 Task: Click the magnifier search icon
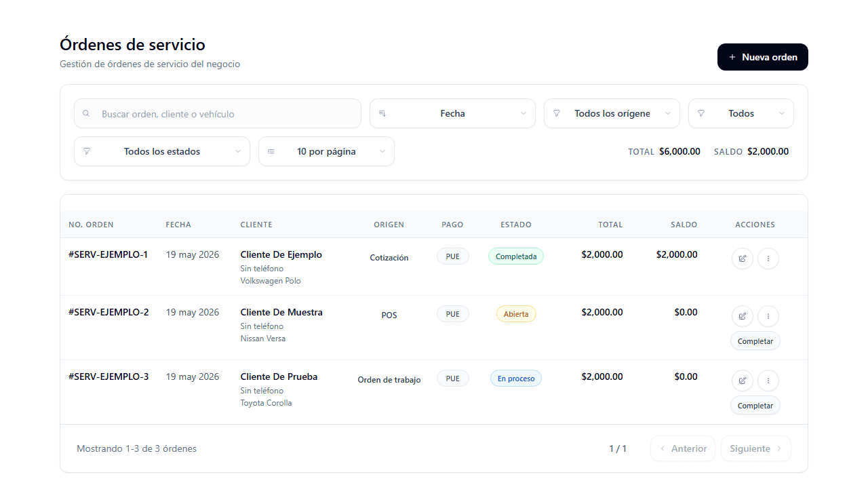pyautogui.click(x=86, y=113)
